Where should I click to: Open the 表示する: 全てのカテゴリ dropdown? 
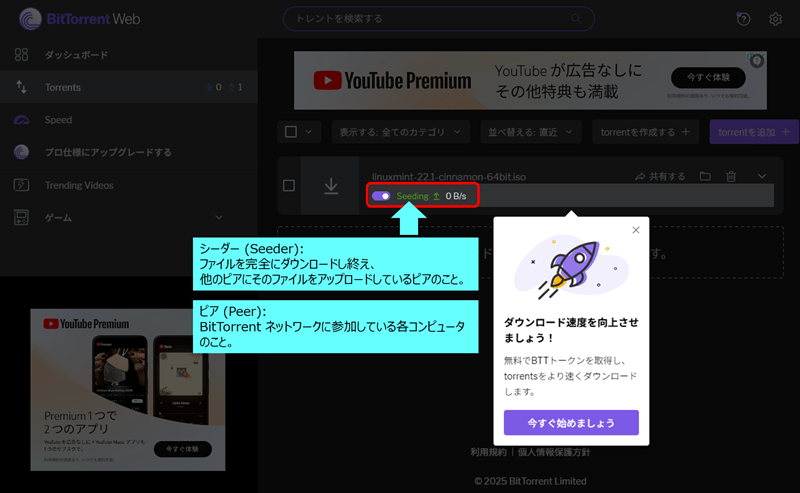(401, 132)
